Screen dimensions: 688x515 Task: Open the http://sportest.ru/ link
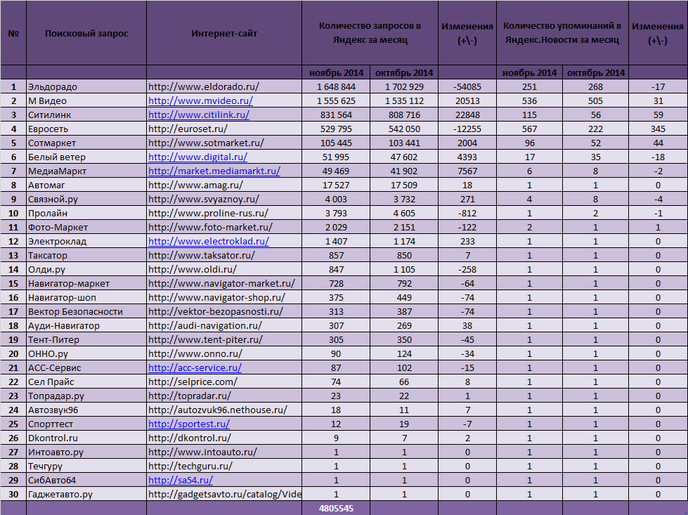(189, 424)
